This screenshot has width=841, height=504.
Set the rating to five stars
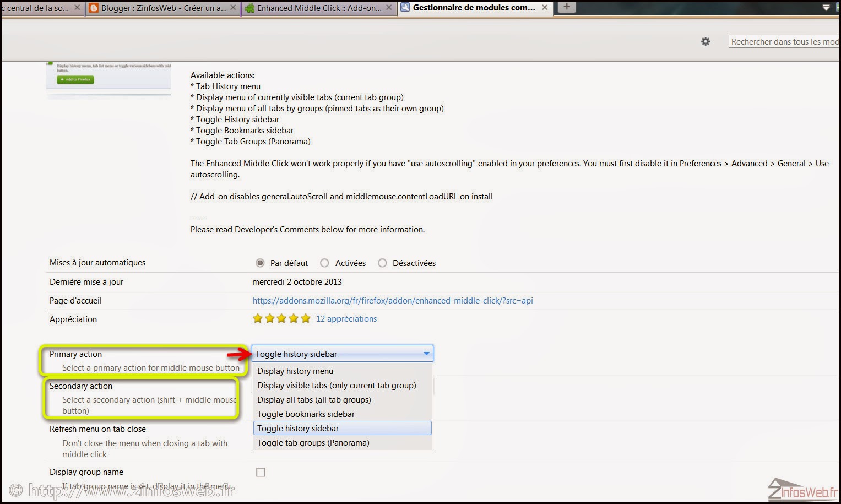tap(306, 318)
